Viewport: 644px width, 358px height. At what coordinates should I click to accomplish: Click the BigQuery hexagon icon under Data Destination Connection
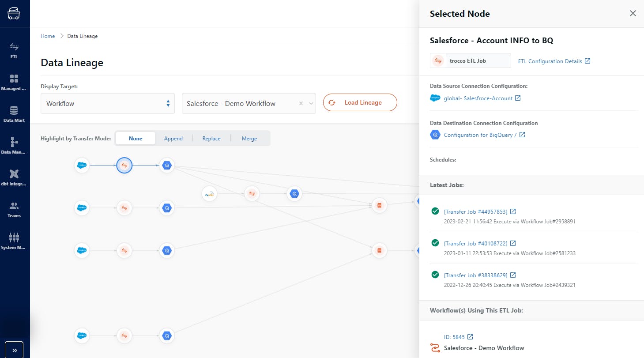pyautogui.click(x=435, y=135)
